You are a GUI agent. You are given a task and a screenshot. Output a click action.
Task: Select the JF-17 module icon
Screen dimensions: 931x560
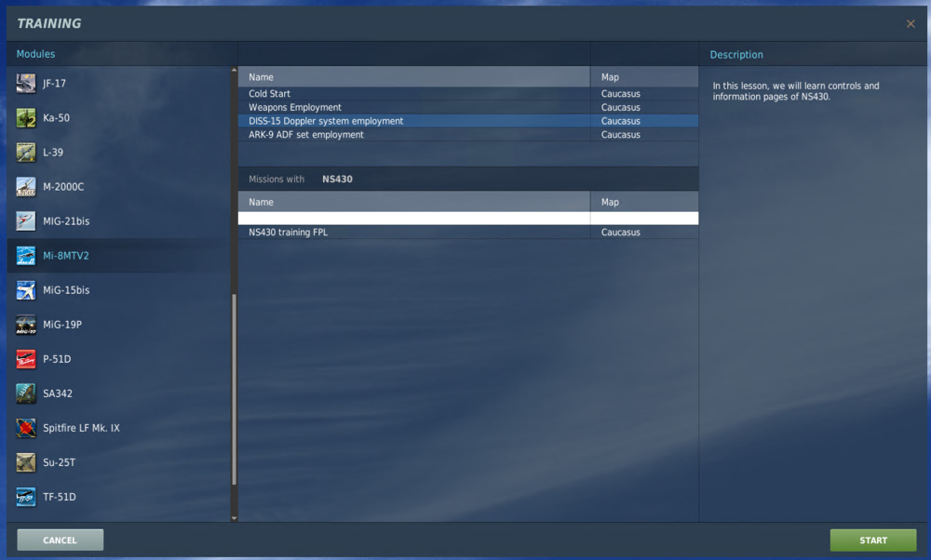point(25,84)
